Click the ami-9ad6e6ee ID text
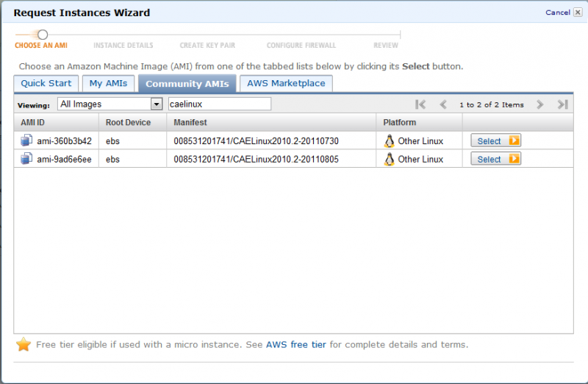The height and width of the screenshot is (384, 588). (x=64, y=159)
